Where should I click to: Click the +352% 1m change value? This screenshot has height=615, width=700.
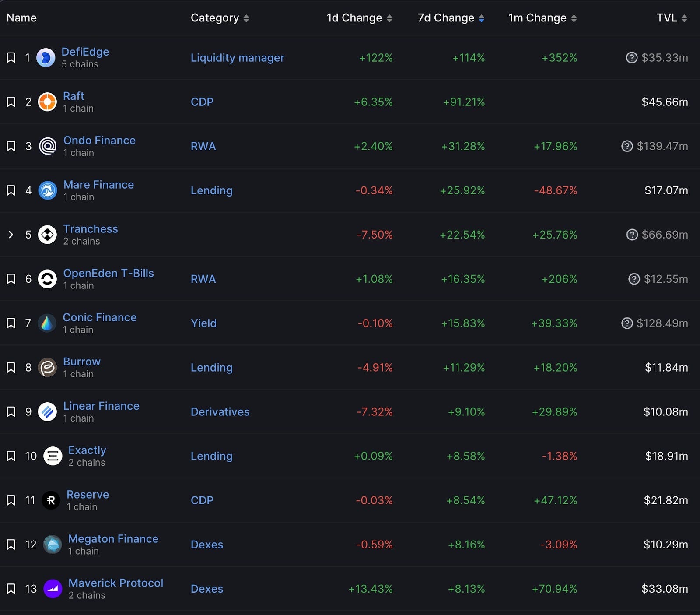[x=559, y=58]
